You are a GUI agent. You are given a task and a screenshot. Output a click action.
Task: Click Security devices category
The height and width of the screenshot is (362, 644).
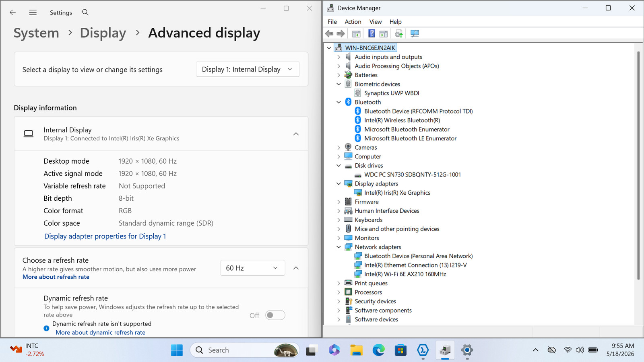375,301
